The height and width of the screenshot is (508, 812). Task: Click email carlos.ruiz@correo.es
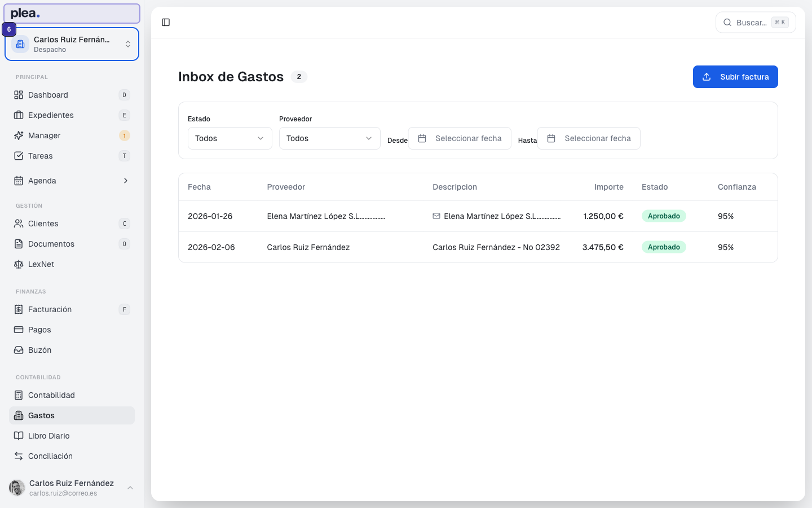click(x=63, y=493)
